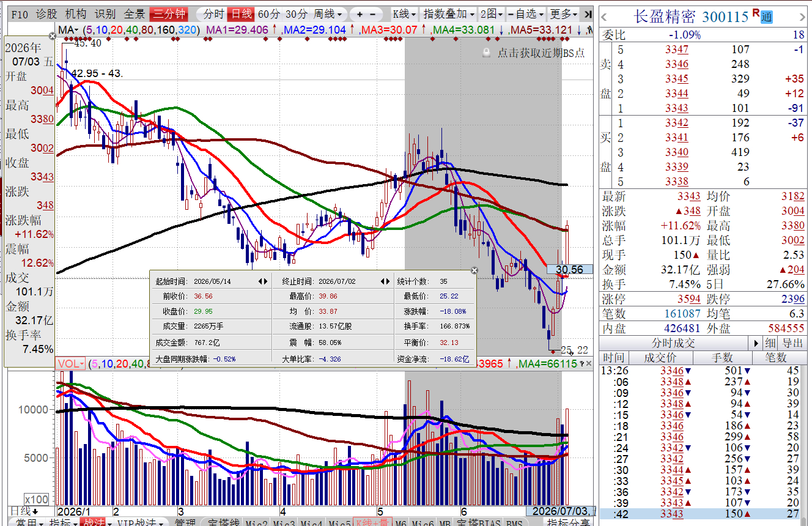The width and height of the screenshot is (812, 526).
Task: Select the K线+量 bottom tab
Action: coord(372,523)
